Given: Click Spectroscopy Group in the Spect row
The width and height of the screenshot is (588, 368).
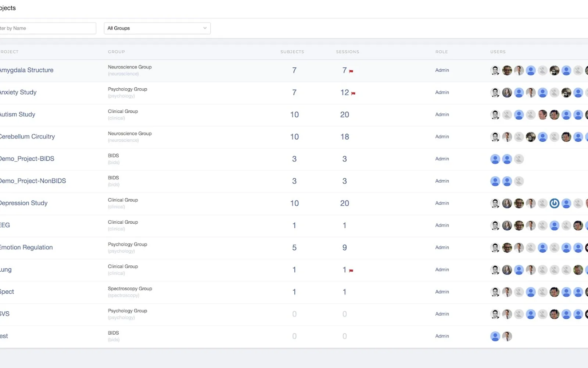Looking at the screenshot, I should click(x=130, y=289).
